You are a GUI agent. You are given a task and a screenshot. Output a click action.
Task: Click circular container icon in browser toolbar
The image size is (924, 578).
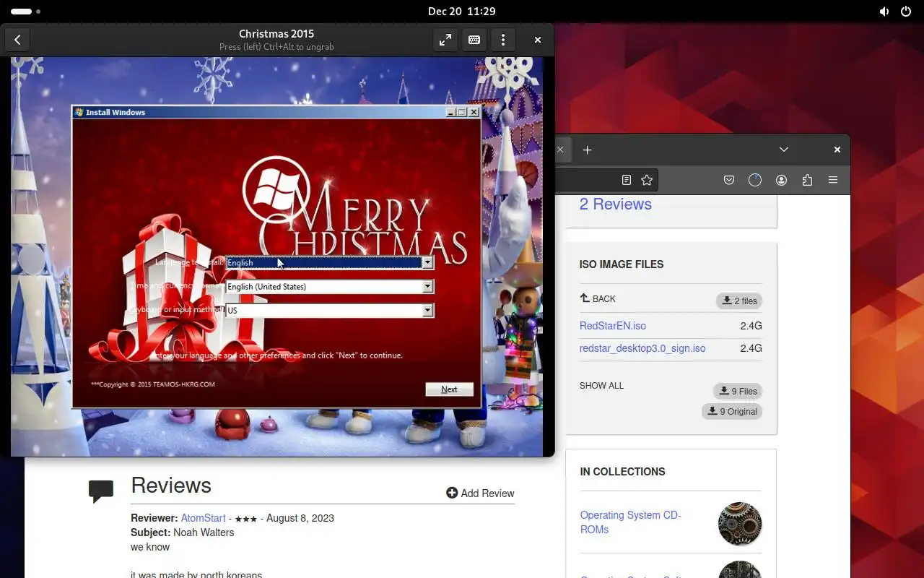click(755, 180)
